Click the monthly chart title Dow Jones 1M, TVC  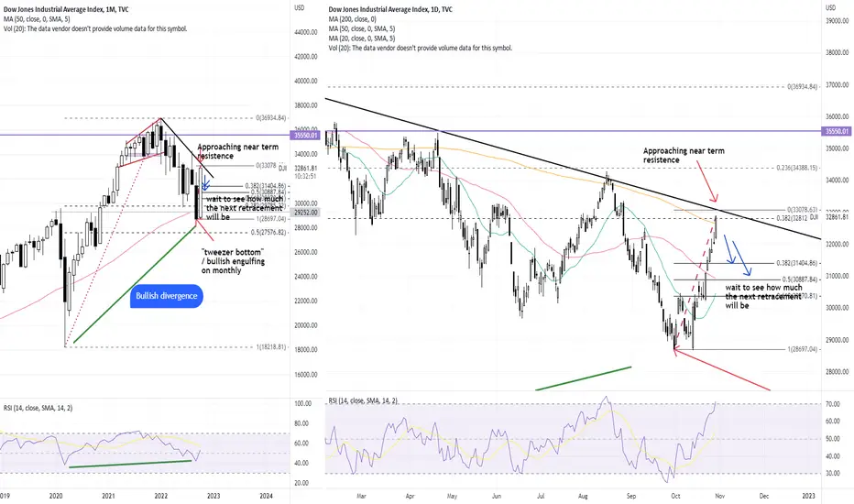click(x=67, y=9)
